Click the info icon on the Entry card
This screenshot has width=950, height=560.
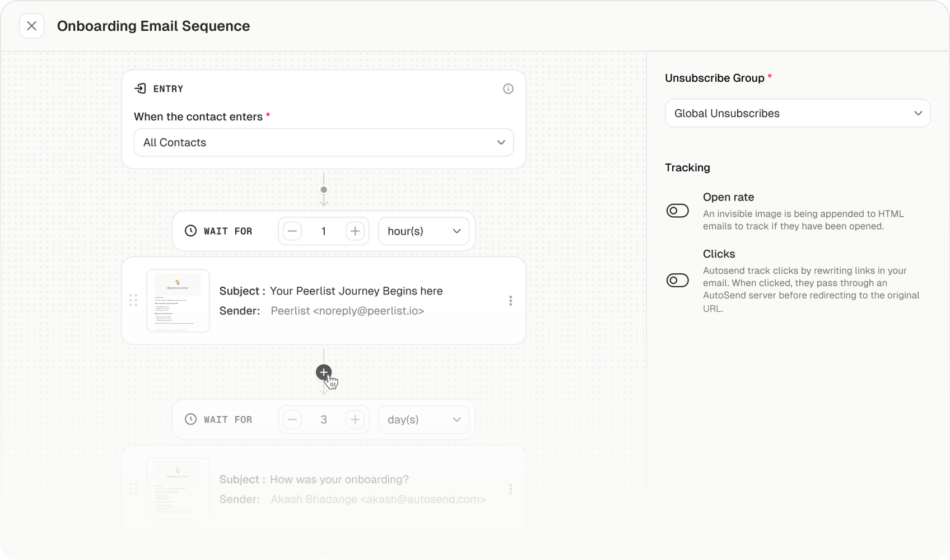(x=508, y=88)
